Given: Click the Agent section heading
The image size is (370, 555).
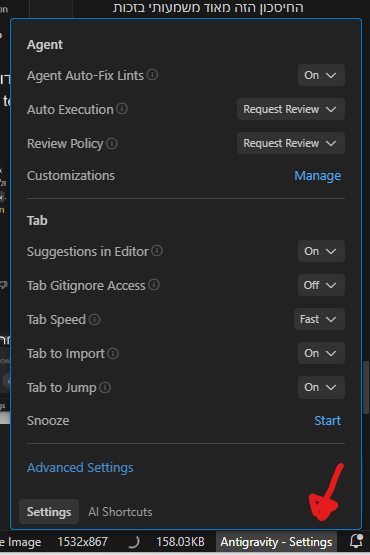Looking at the screenshot, I should coord(45,45).
